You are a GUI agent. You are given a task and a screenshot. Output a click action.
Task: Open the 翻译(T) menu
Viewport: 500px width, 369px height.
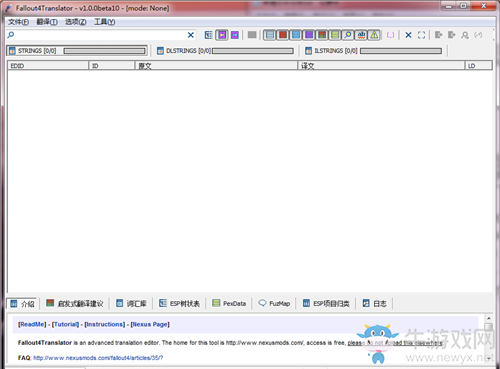click(47, 22)
